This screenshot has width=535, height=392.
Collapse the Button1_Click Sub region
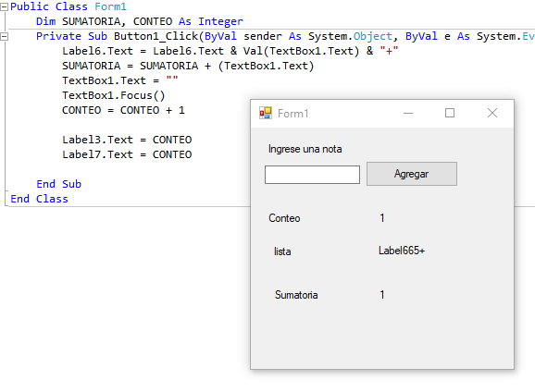pyautogui.click(x=4, y=36)
